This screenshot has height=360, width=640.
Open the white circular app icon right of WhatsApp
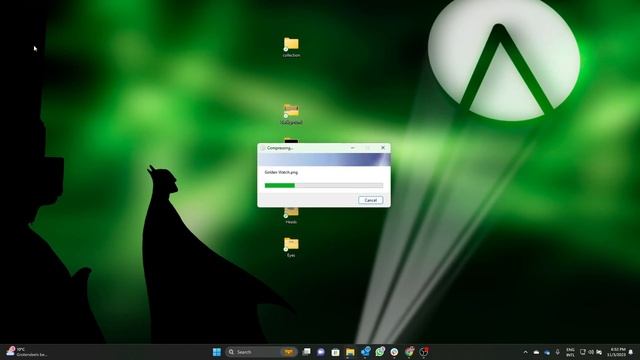(394, 352)
